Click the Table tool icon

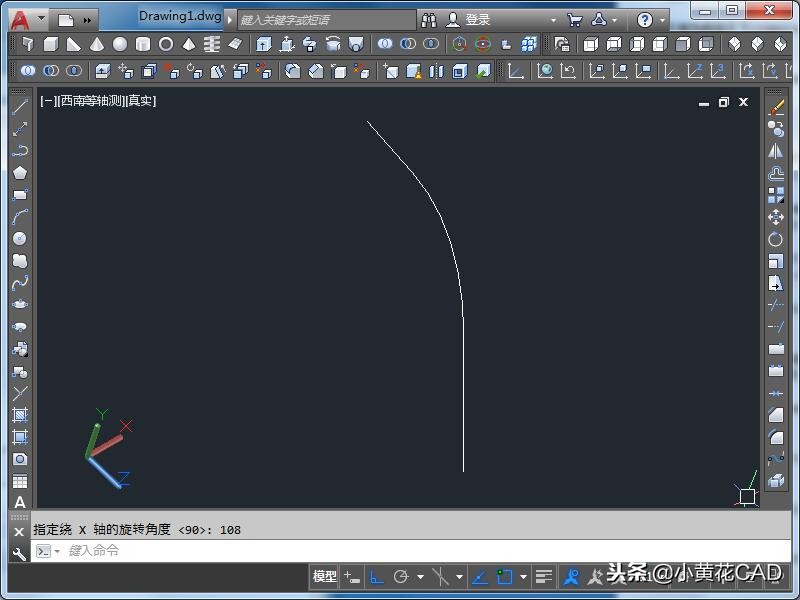pos(20,481)
